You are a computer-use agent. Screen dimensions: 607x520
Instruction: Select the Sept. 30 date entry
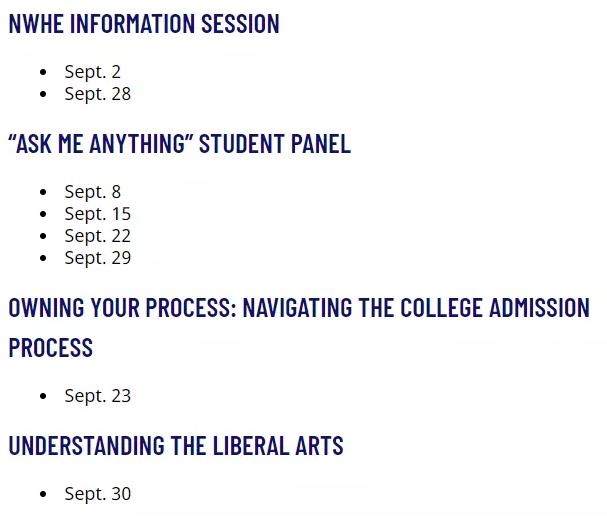[x=98, y=494]
